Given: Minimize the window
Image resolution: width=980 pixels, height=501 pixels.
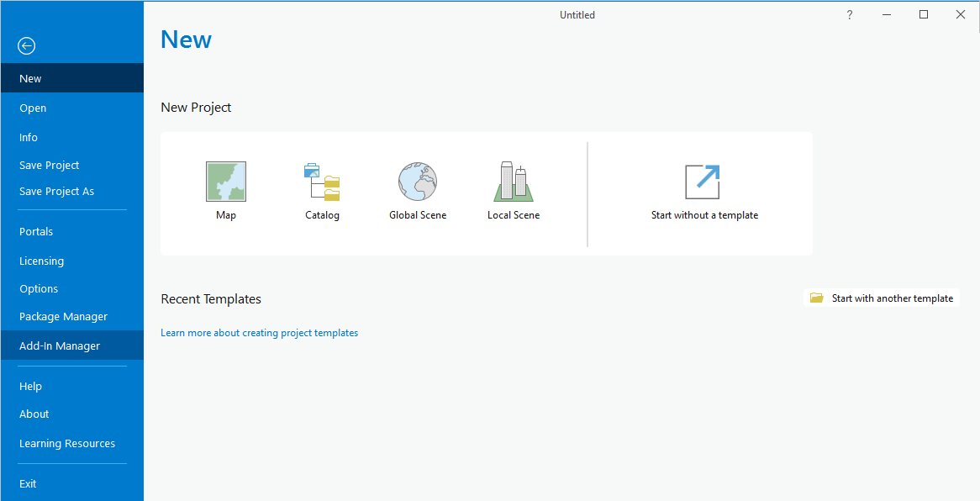Looking at the screenshot, I should (886, 14).
